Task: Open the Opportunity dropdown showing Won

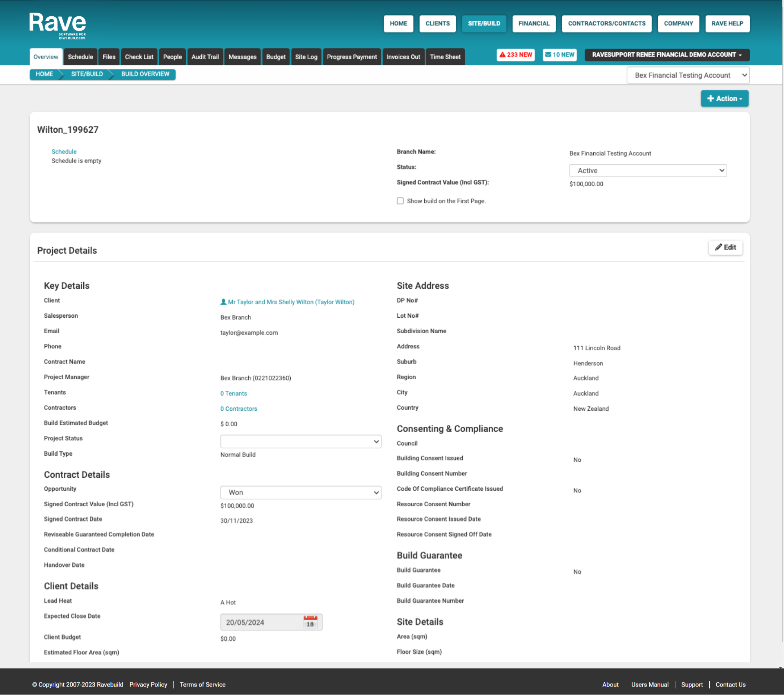Action: (301, 492)
